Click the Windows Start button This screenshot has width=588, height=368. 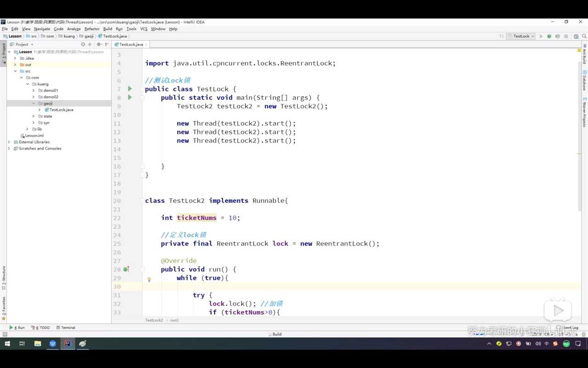coord(7,344)
